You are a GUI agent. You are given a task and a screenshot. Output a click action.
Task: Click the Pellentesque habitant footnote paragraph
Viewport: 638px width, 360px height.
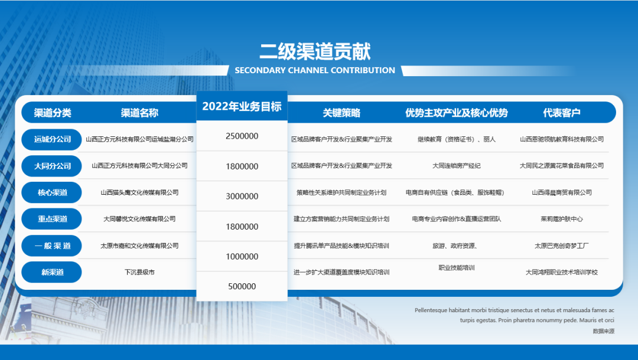point(514,315)
